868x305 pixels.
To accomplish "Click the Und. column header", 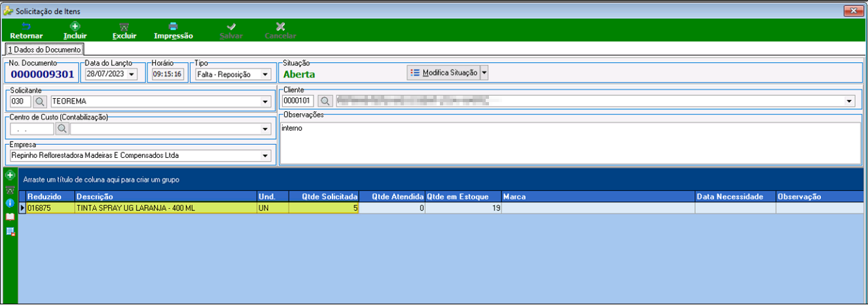I will pos(272,196).
